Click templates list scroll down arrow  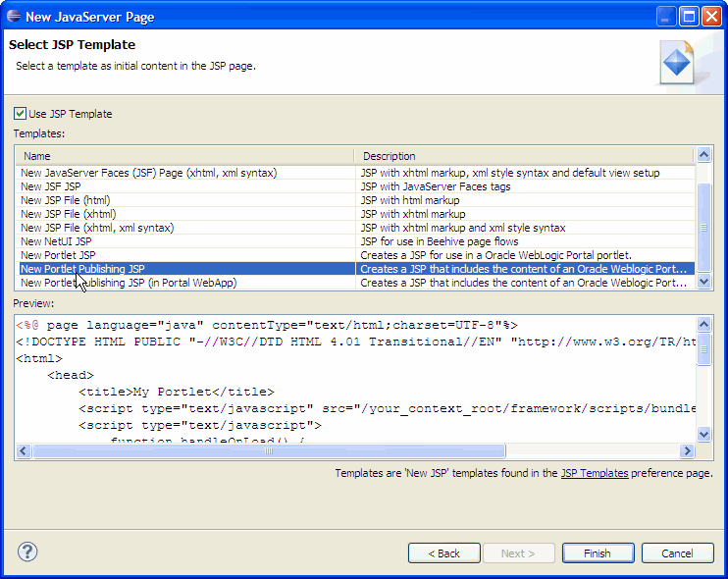tap(703, 282)
